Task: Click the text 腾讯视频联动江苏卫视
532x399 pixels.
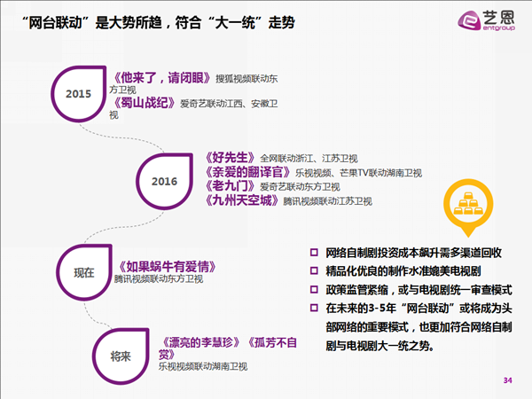Action: (x=328, y=201)
